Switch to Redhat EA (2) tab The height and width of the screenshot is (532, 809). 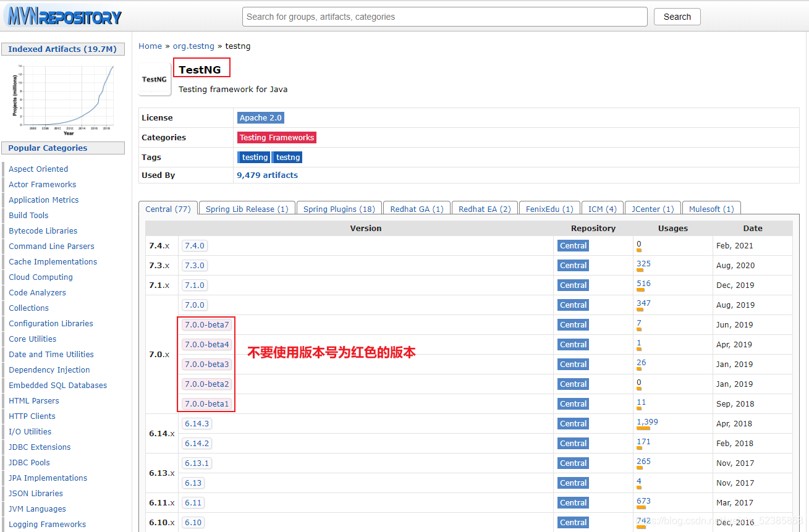pos(485,209)
